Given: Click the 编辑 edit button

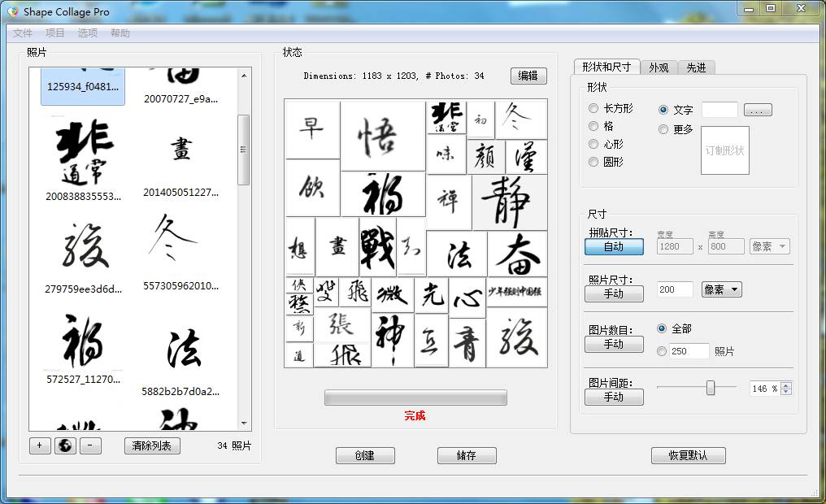Looking at the screenshot, I should click(x=528, y=76).
